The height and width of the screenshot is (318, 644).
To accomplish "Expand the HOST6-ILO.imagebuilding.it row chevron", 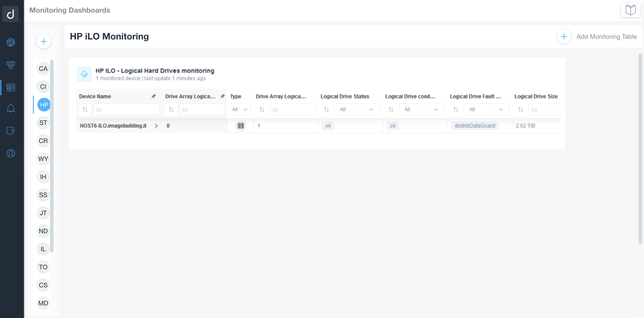I will [x=156, y=126].
